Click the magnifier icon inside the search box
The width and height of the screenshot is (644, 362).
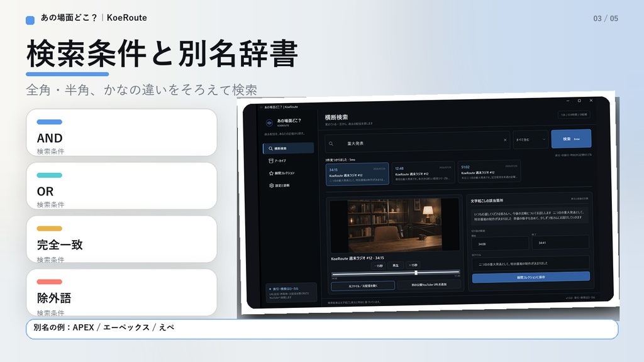[331, 144]
